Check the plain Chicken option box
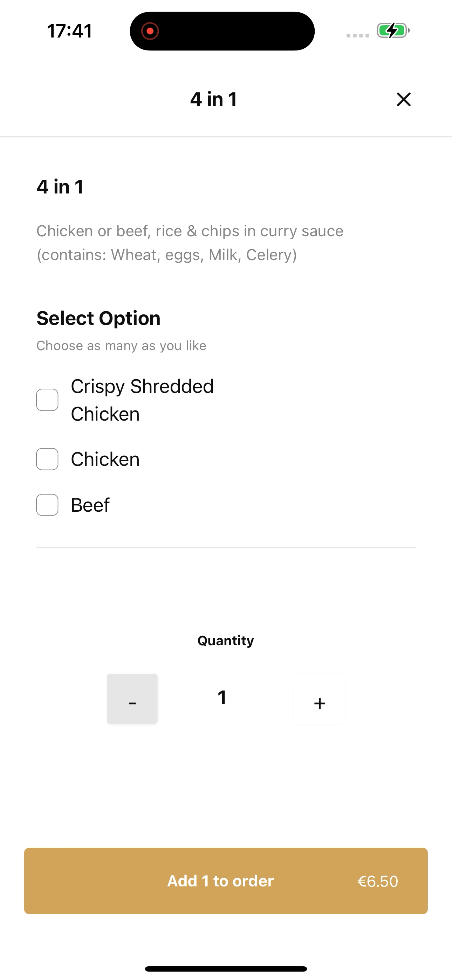452x980 pixels. 47,459
